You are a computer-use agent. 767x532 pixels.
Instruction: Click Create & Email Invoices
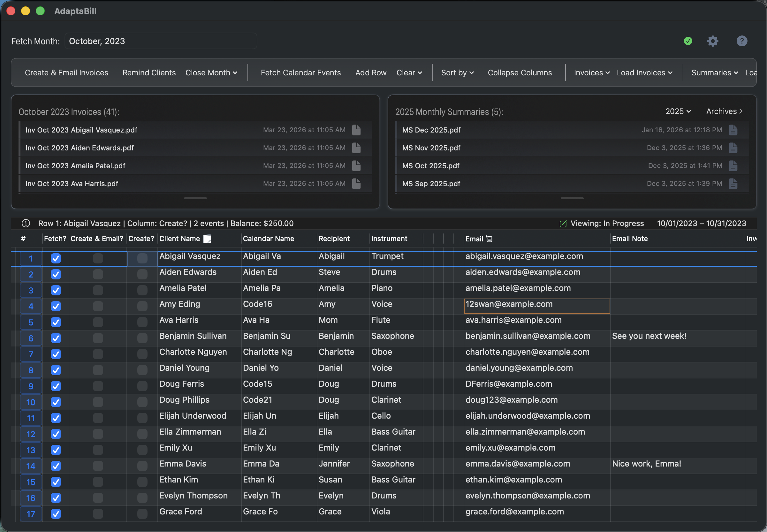[67, 73]
